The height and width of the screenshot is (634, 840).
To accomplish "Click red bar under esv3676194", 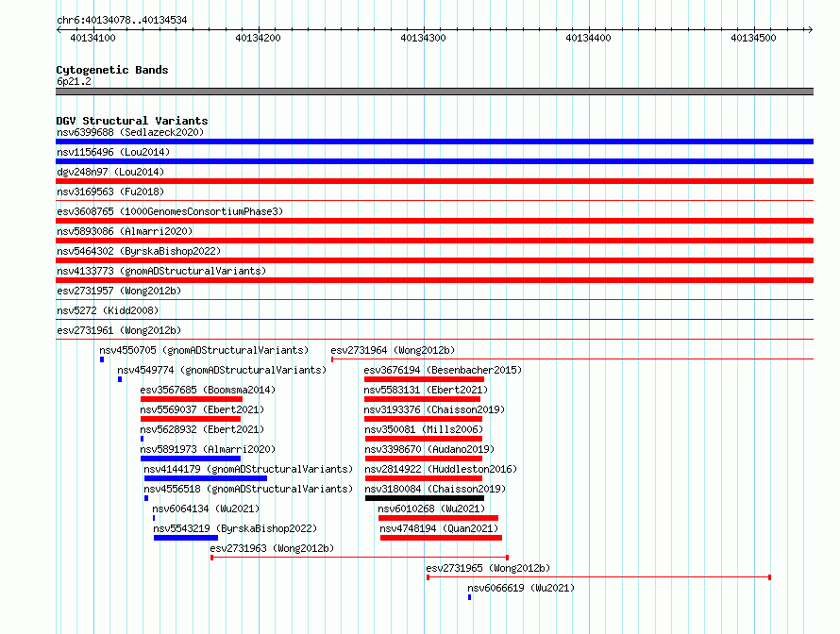I will pos(424,379).
